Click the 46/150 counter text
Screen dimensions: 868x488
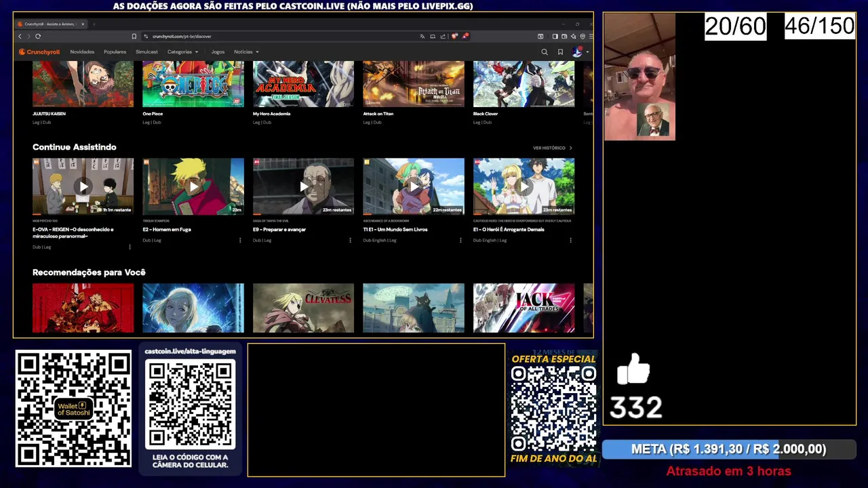(x=819, y=26)
